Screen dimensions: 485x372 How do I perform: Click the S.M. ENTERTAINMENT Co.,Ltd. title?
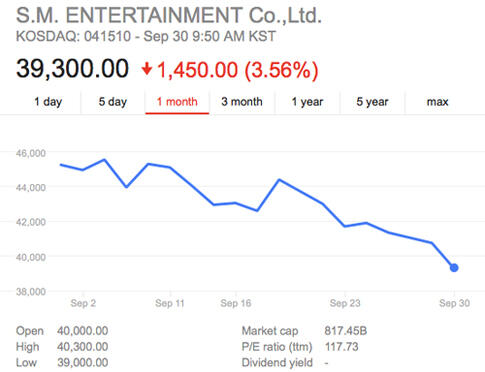169,15
